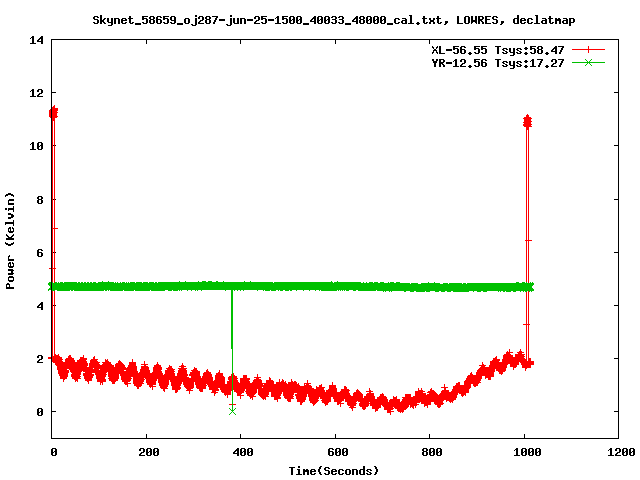Click the x-axis tick label 800
Screen dimensions: 640x480
coord(431,452)
